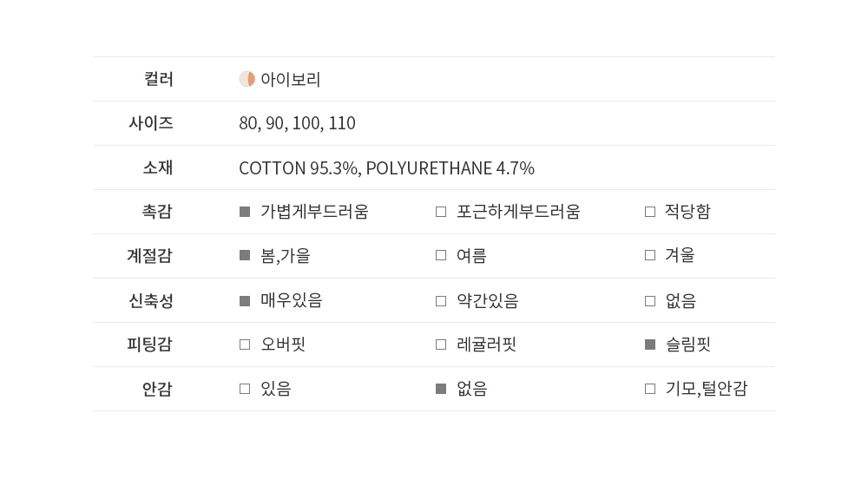Toggle the 여름 season checkbox

441,256
